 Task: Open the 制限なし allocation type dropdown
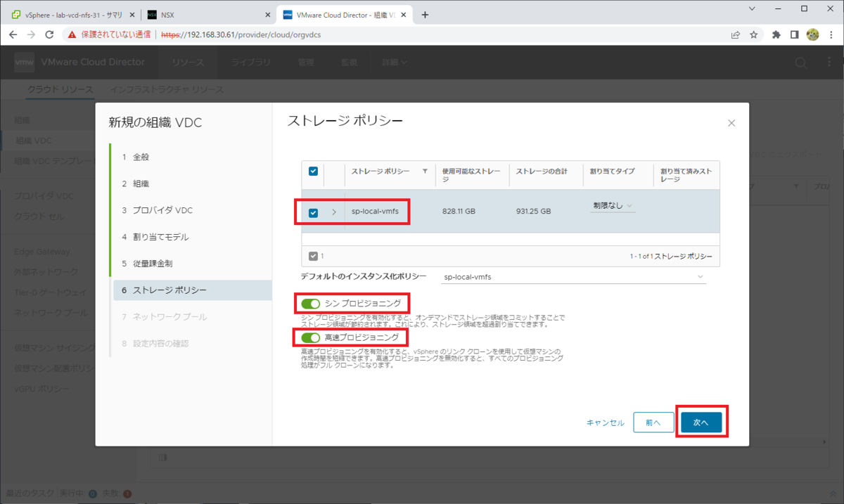(613, 206)
